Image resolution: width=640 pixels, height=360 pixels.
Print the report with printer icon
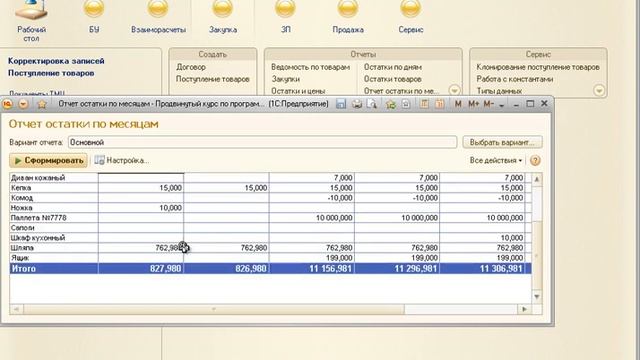click(x=357, y=104)
